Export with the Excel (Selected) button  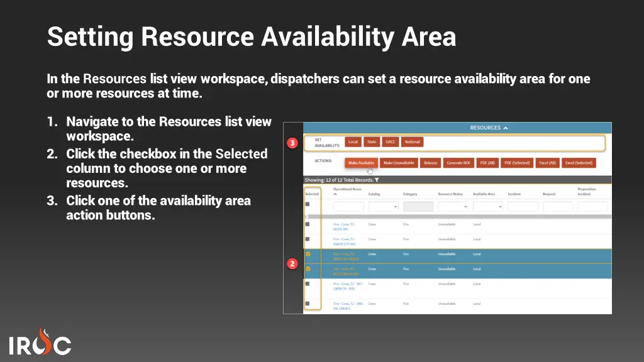pyautogui.click(x=579, y=163)
